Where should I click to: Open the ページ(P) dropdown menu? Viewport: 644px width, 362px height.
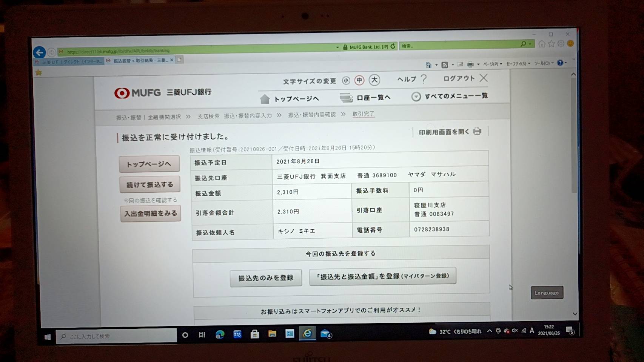[x=493, y=64]
